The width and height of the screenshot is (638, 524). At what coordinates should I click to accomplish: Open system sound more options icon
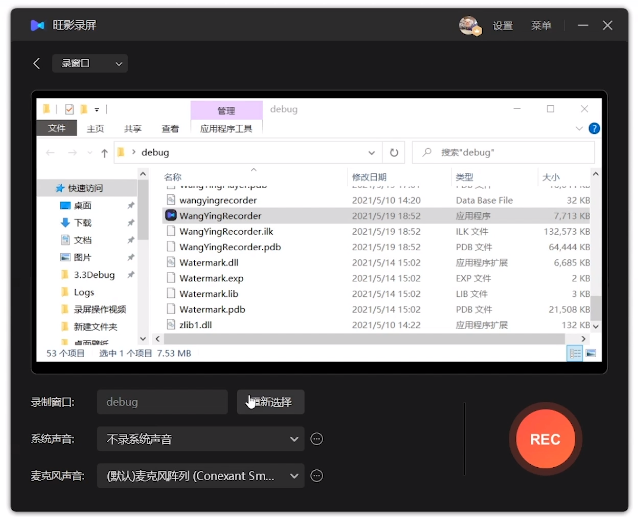pyautogui.click(x=317, y=439)
